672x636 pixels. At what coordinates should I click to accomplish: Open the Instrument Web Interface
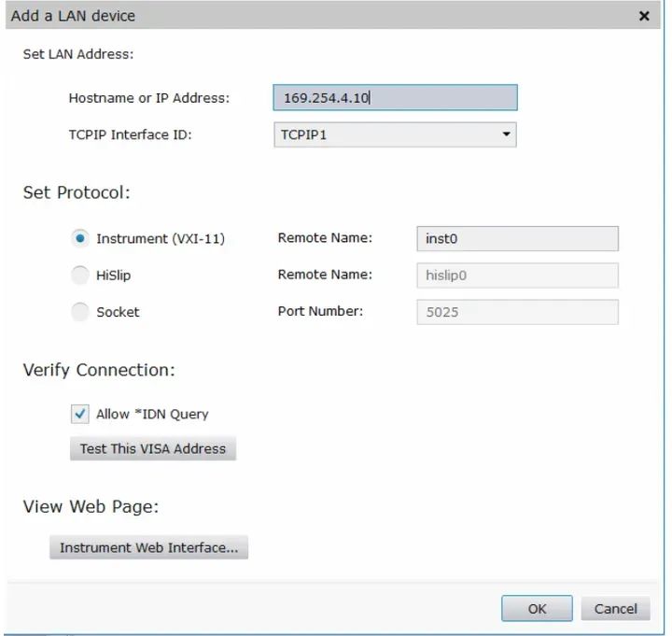[148, 548]
